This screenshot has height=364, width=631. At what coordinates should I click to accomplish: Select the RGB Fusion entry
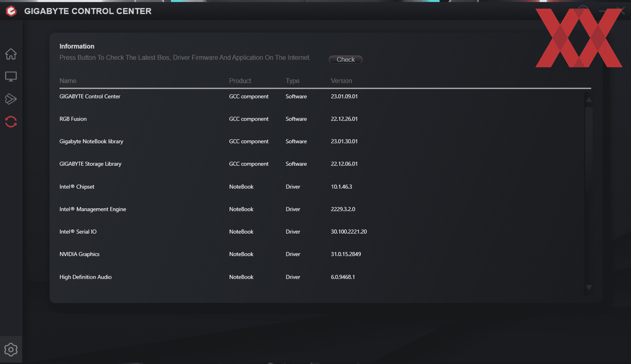click(322, 119)
